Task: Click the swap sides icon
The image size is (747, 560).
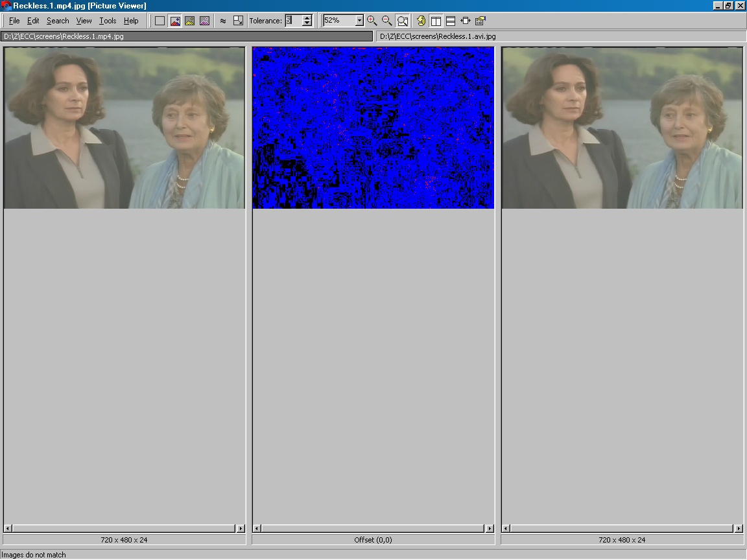Action: point(466,21)
